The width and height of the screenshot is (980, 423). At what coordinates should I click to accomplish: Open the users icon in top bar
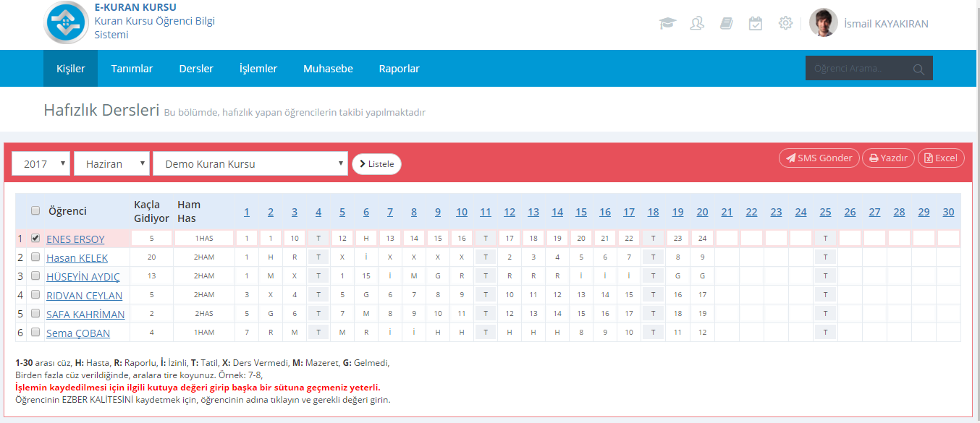(697, 24)
